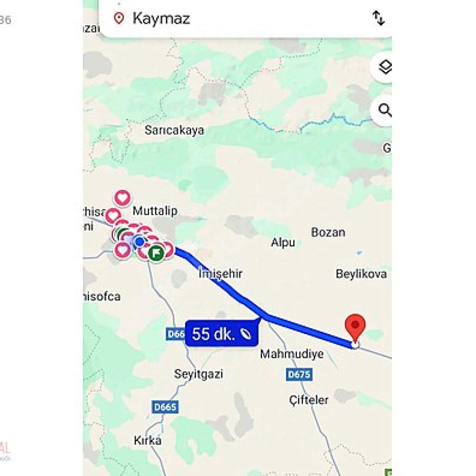
Task: Click the red pin icon beside Kaymaz
Action: [119, 18]
